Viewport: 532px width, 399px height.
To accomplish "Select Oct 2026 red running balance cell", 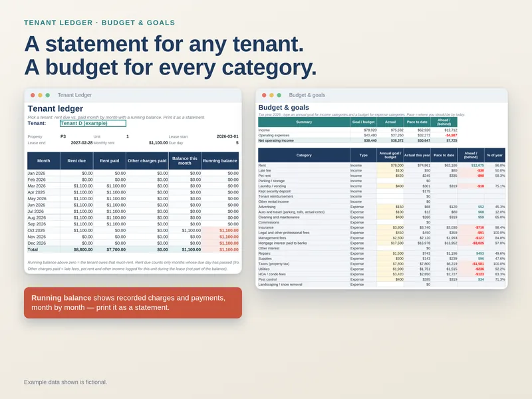I will pos(220,230).
